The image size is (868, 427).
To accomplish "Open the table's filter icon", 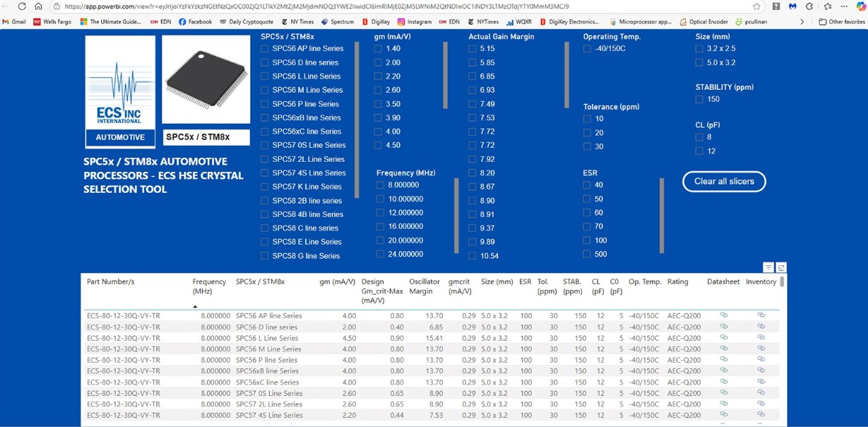I will [768, 268].
